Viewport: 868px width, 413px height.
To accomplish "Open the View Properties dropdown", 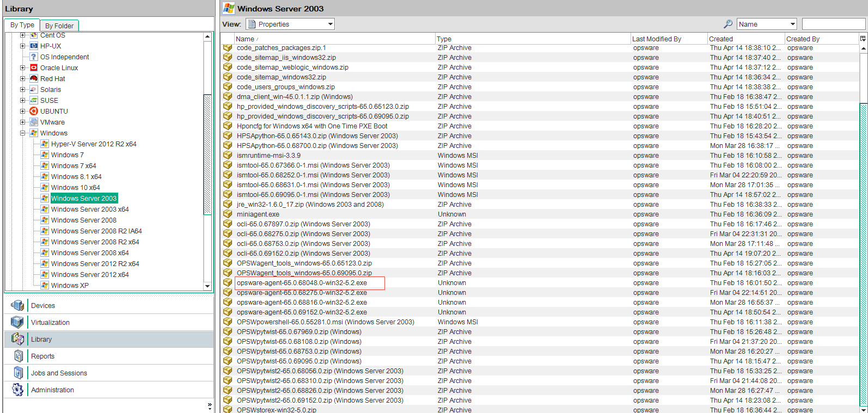I will (x=290, y=24).
